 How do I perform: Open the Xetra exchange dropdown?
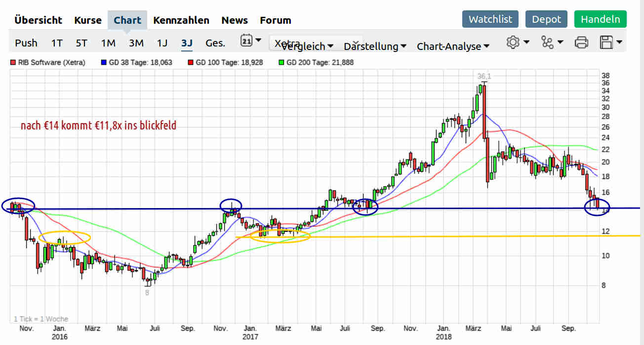[316, 43]
